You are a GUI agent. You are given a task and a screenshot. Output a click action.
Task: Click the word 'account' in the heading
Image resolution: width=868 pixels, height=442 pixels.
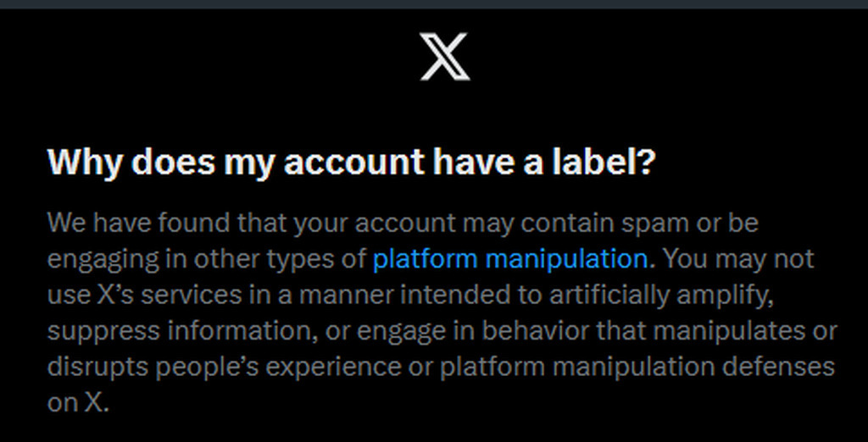pos(353,163)
